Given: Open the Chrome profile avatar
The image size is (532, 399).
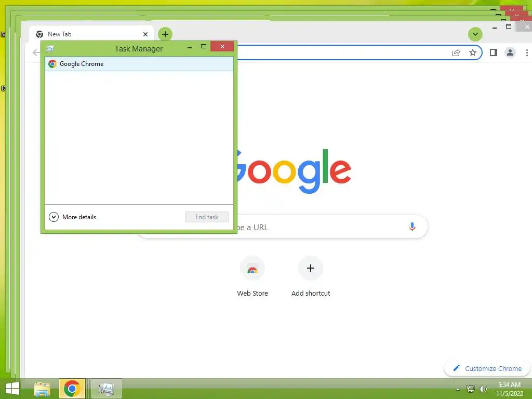Looking at the screenshot, I should pyautogui.click(x=510, y=52).
